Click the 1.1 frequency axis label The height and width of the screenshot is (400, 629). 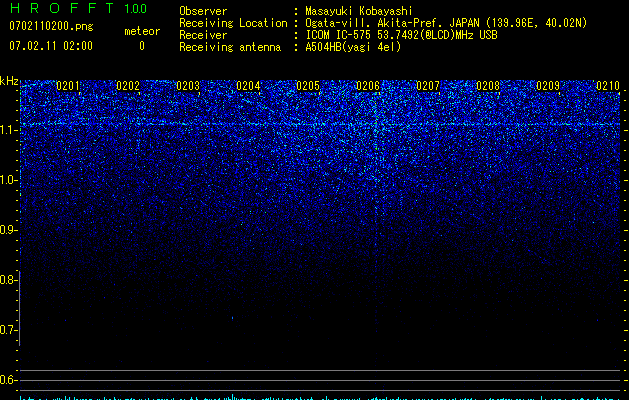[x=8, y=130]
